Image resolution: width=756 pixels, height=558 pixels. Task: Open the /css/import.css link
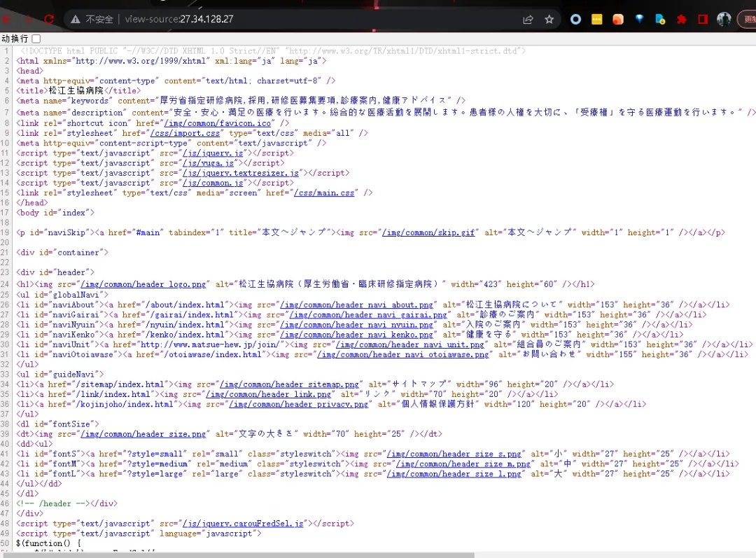pyautogui.click(x=185, y=132)
